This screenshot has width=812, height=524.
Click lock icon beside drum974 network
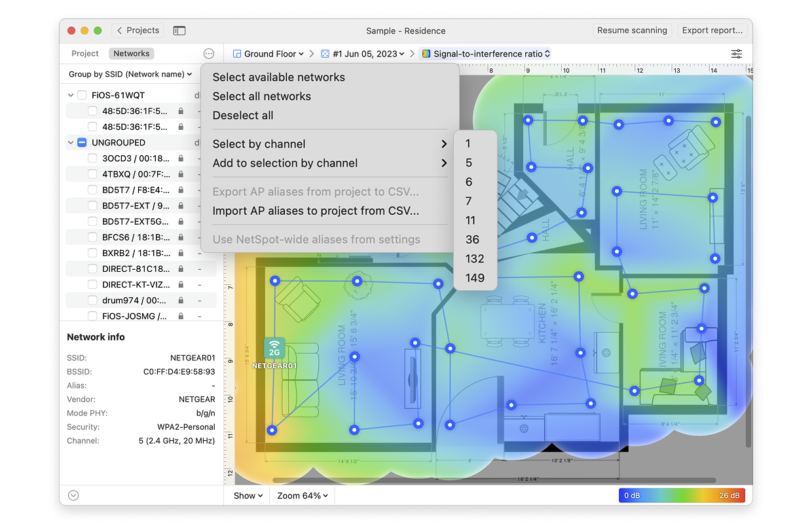tap(181, 300)
